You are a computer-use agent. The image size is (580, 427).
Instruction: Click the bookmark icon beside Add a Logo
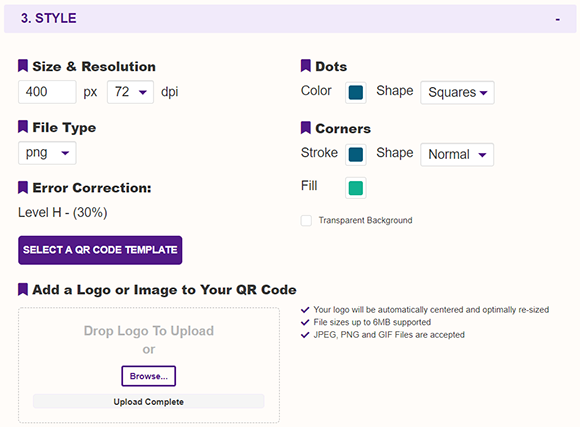click(x=23, y=289)
